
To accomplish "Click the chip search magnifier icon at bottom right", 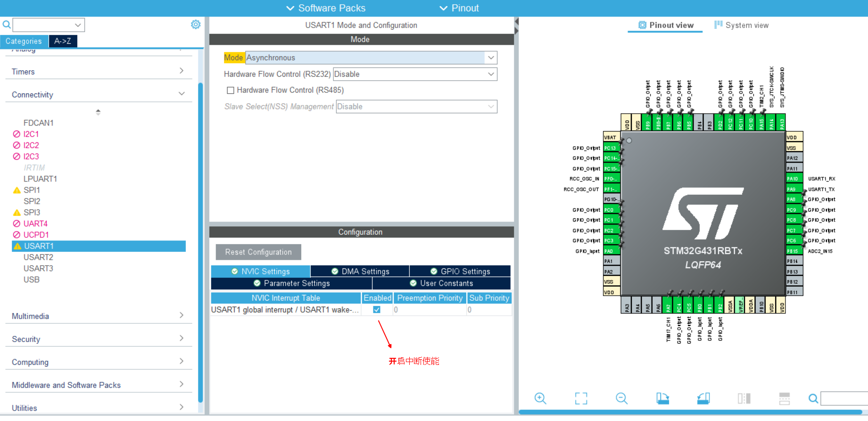I will (x=813, y=399).
